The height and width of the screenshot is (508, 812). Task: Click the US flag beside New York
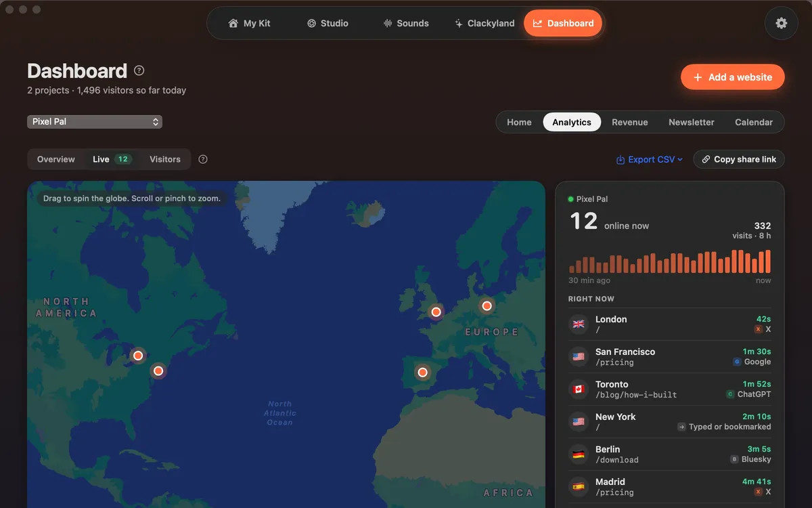pos(579,421)
